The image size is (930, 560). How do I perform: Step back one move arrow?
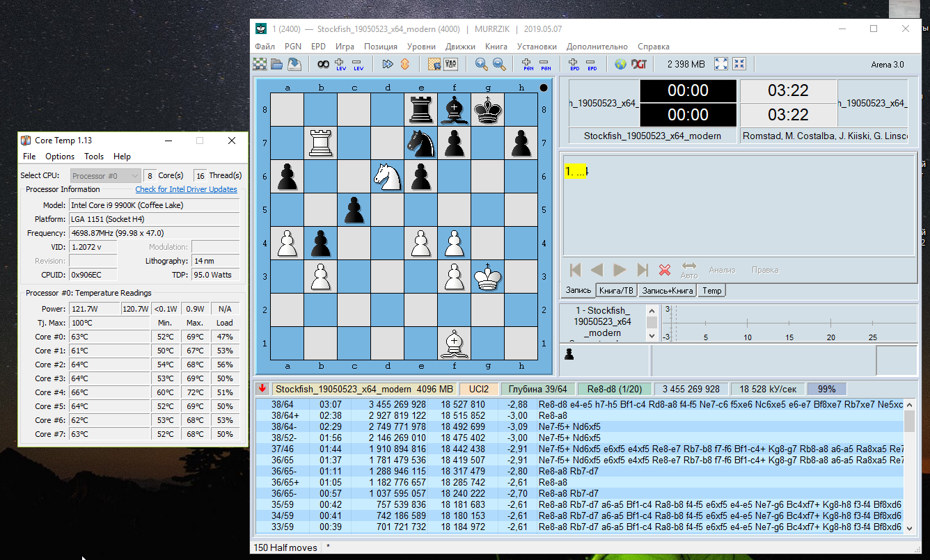tap(597, 270)
